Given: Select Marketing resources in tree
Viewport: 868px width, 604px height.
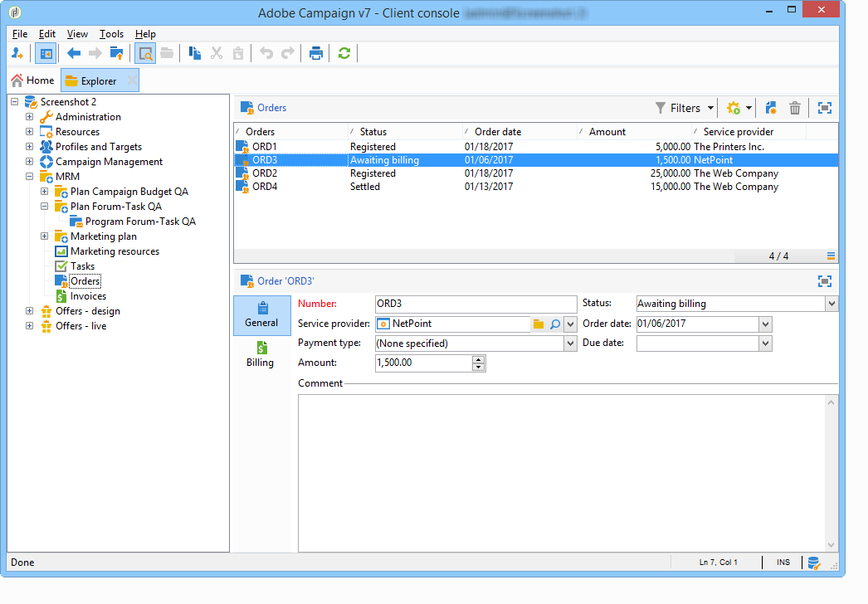Looking at the screenshot, I should (115, 251).
